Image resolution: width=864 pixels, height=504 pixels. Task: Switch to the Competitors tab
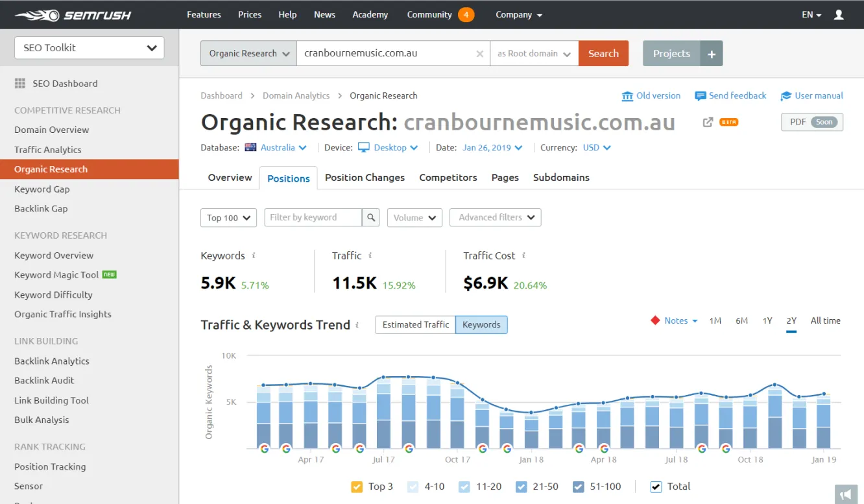click(x=448, y=178)
